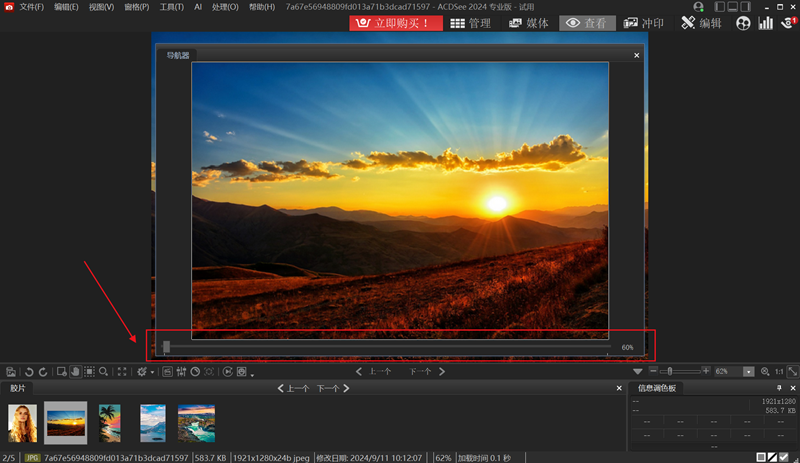The width and height of the screenshot is (800, 463).
Task: Select the marquee selection tool
Action: [89, 372]
